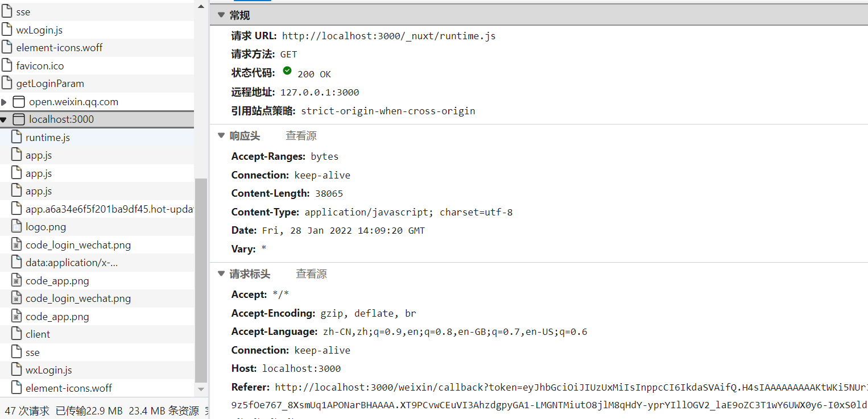View source of response headers via 查看源
This screenshot has width=868, height=419.
(x=301, y=136)
